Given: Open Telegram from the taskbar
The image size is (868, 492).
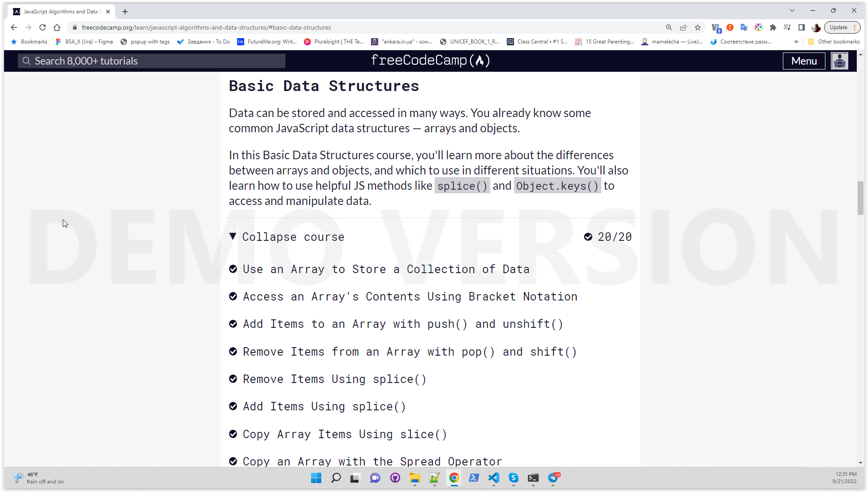Looking at the screenshot, I should pyautogui.click(x=553, y=478).
